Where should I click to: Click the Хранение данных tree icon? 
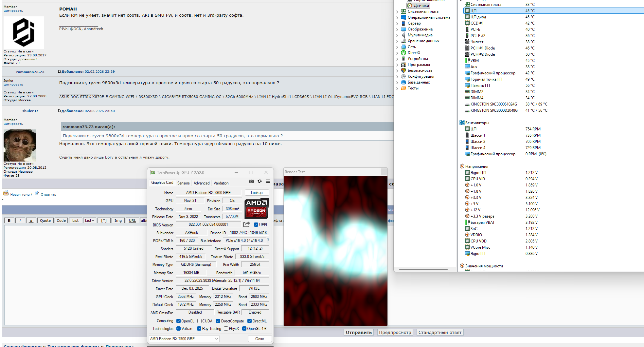[x=403, y=41]
